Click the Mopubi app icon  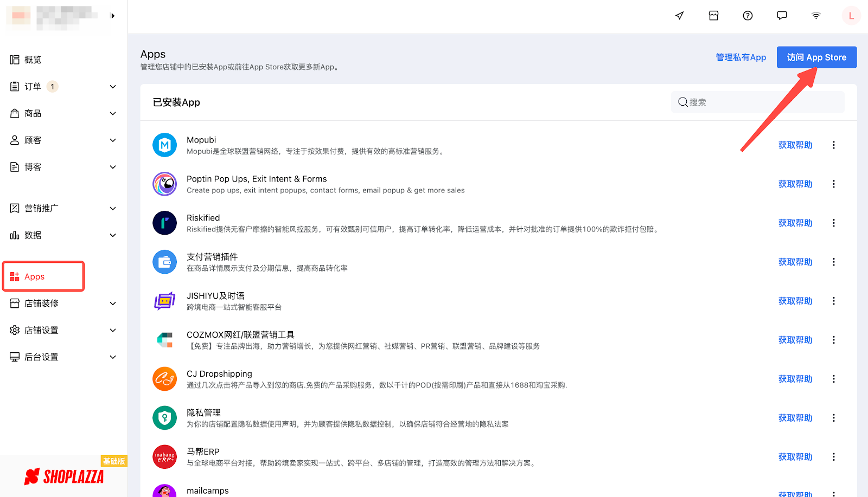click(x=164, y=145)
